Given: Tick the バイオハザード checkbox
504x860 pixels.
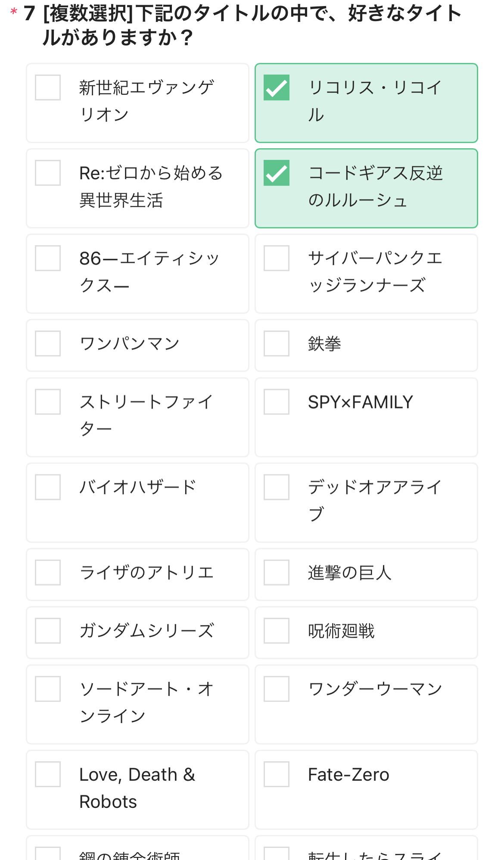Looking at the screenshot, I should [x=48, y=487].
